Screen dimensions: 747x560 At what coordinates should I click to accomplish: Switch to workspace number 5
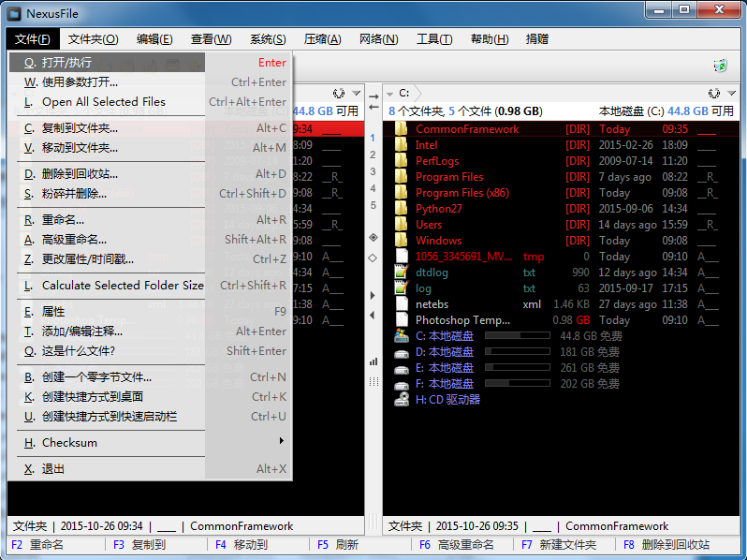[373, 205]
